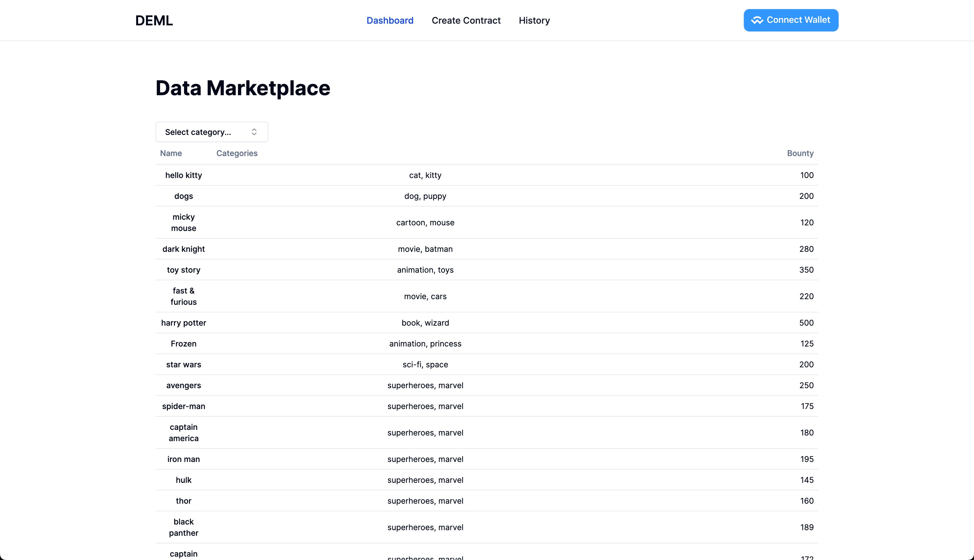Click the micky mouse bounty value 120

(x=807, y=222)
